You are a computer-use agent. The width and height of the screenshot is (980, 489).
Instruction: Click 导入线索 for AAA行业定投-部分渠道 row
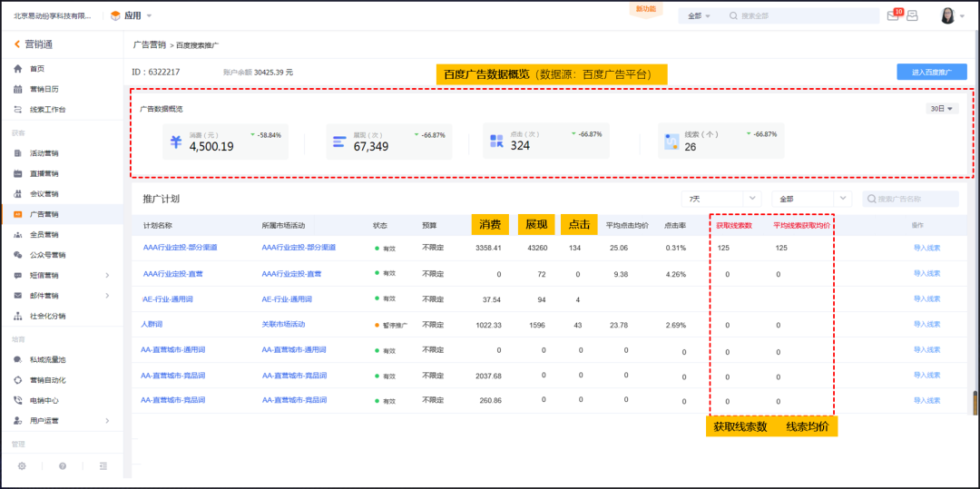click(x=926, y=248)
